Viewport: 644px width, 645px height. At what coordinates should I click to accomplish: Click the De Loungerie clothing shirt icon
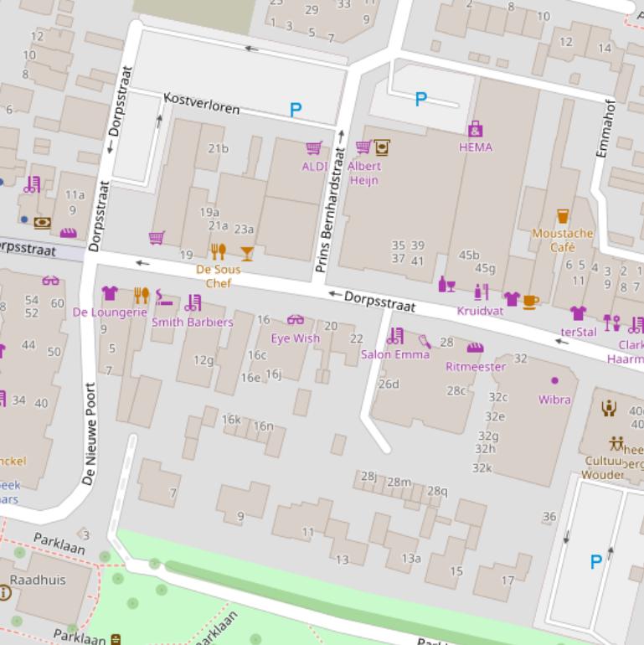coord(110,293)
